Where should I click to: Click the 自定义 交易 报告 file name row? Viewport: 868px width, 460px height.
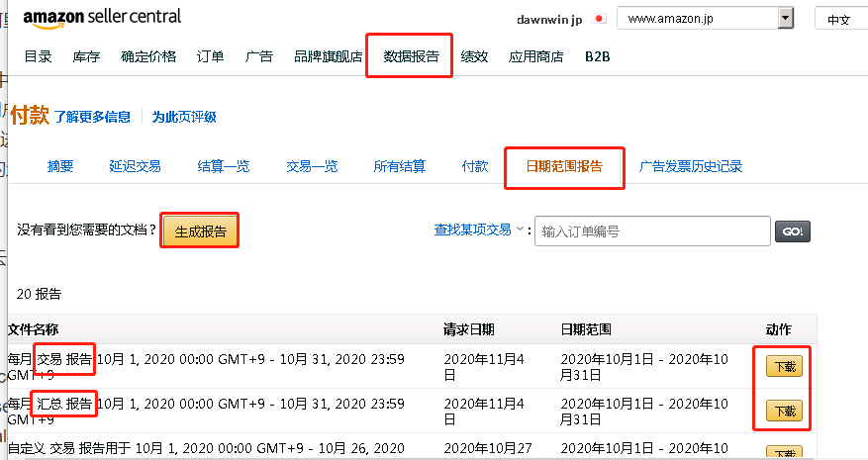206,448
